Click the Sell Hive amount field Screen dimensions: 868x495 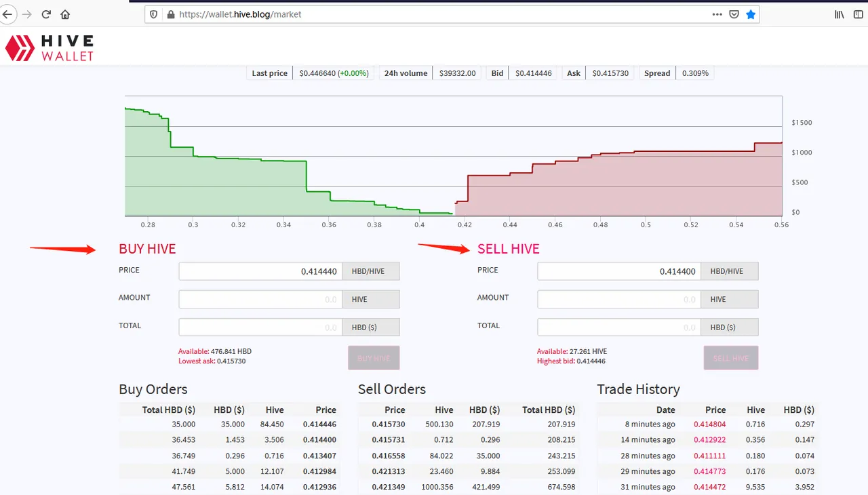(x=619, y=299)
